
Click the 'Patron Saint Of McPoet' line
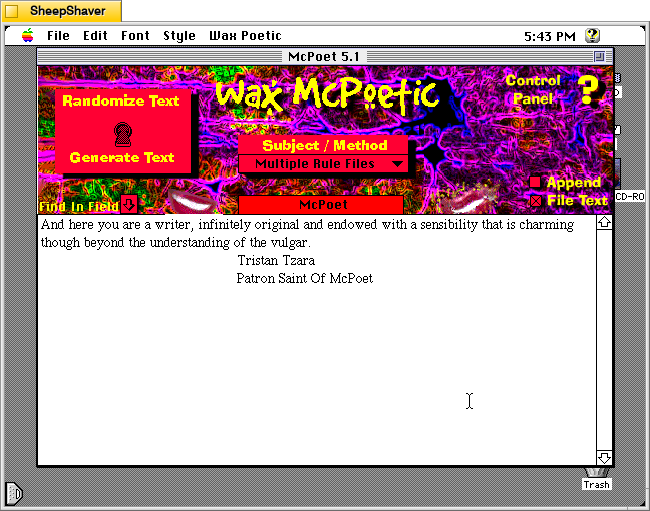point(305,279)
